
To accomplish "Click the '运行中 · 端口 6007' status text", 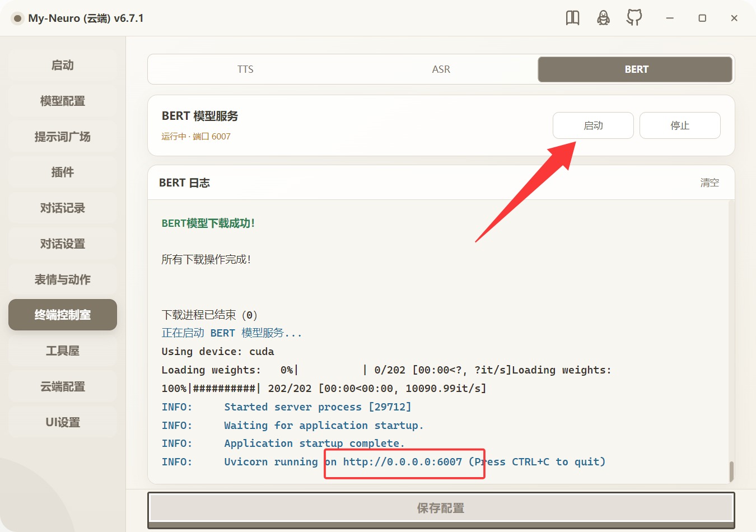I will (196, 137).
